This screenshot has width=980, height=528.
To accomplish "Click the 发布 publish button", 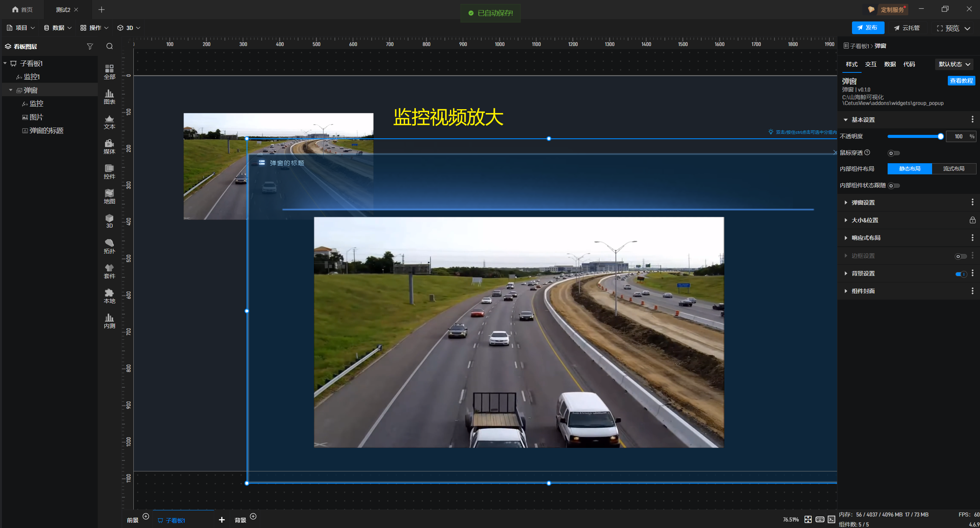I will coord(867,28).
